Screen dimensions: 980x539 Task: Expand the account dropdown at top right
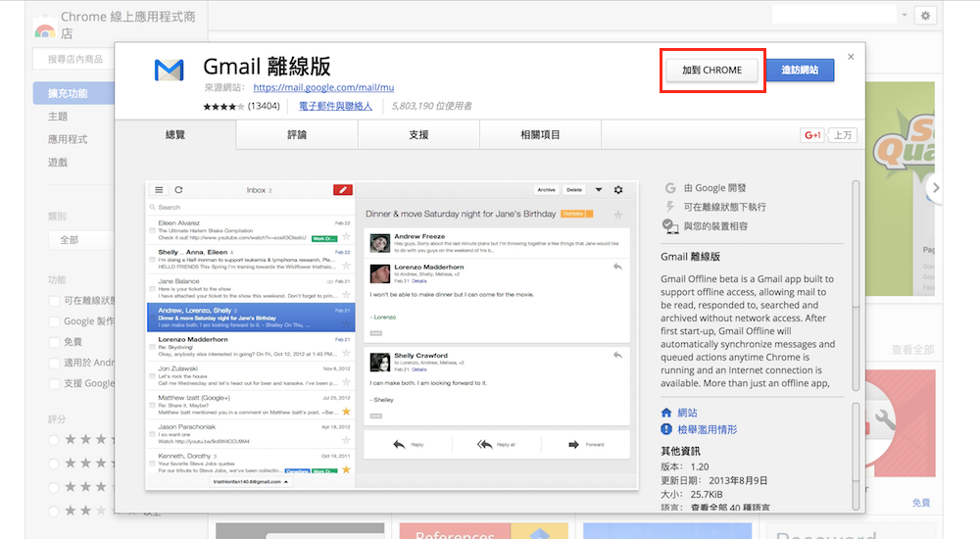click(x=904, y=16)
